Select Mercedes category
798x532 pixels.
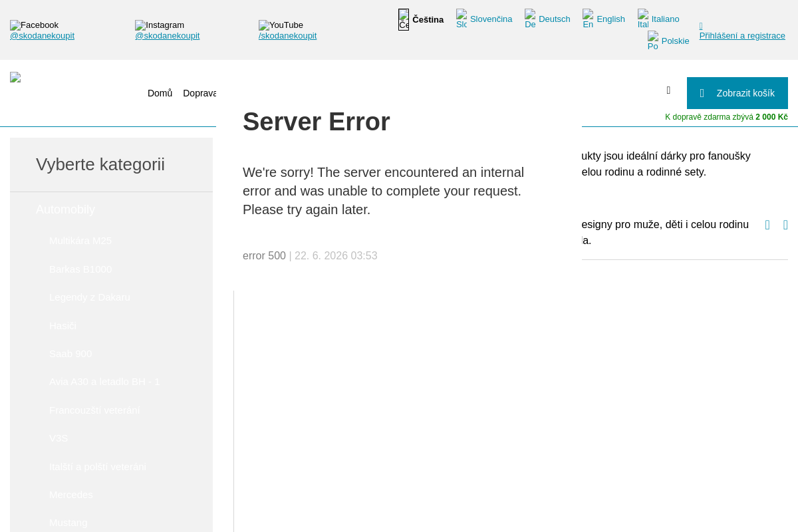71,495
